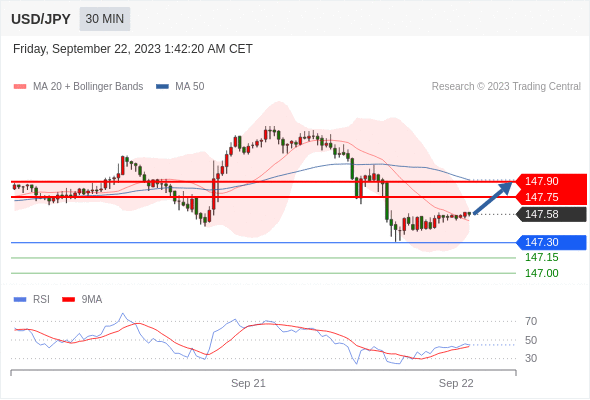Click the RSI 70 level label
This screenshot has width=590, height=400.
point(531,322)
